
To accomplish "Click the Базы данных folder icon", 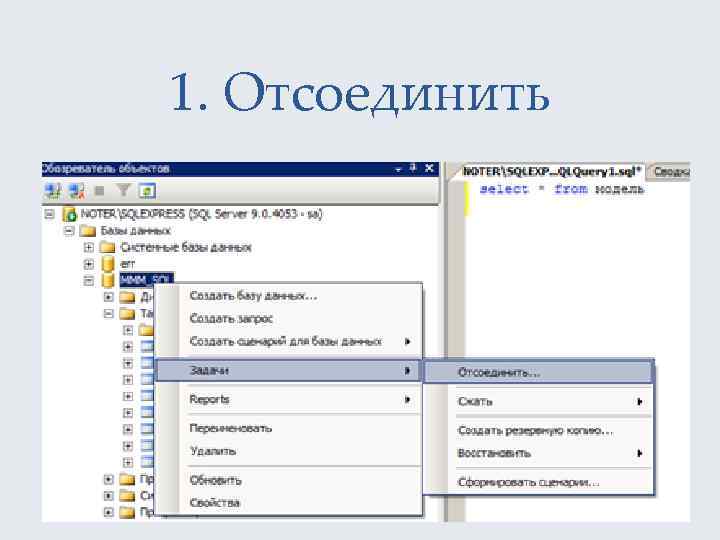I will [88, 231].
